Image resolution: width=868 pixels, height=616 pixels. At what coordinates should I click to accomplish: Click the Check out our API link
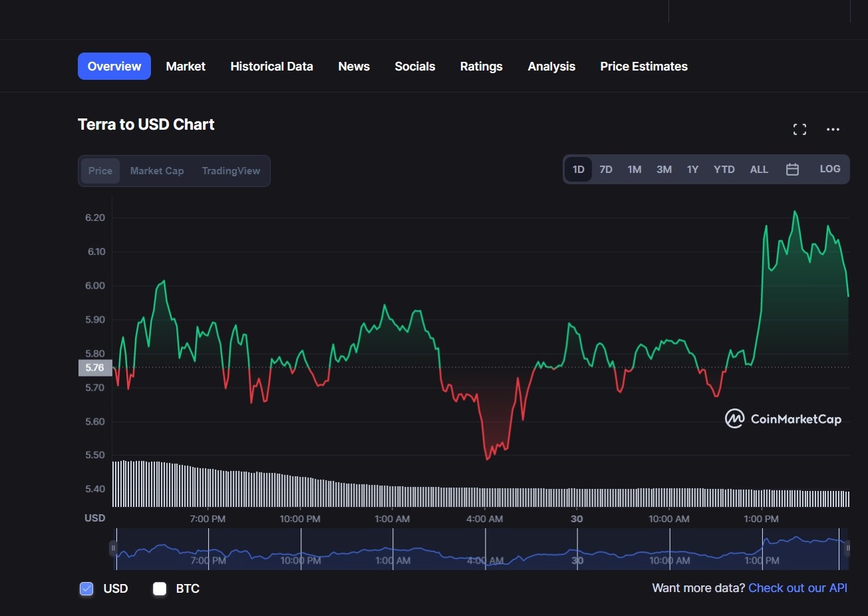(x=797, y=588)
